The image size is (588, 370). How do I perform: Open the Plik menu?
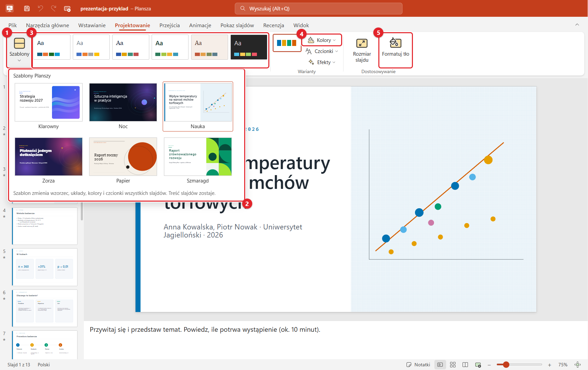(x=13, y=25)
